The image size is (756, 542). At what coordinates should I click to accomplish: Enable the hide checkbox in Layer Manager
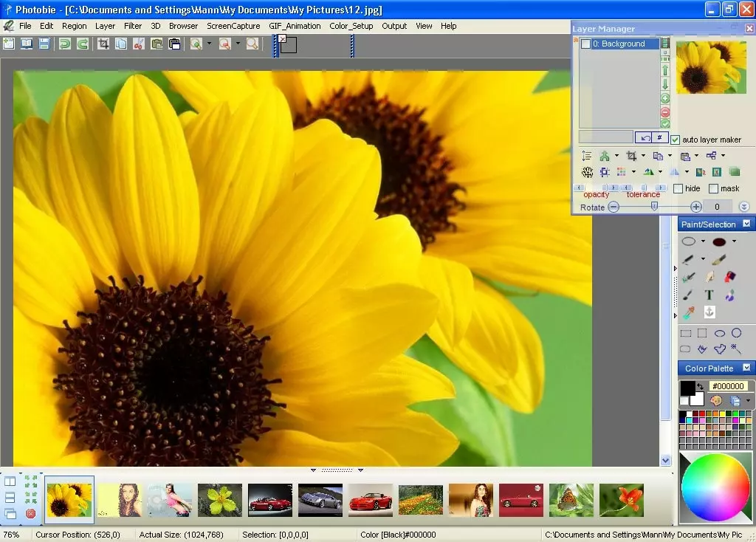point(678,188)
